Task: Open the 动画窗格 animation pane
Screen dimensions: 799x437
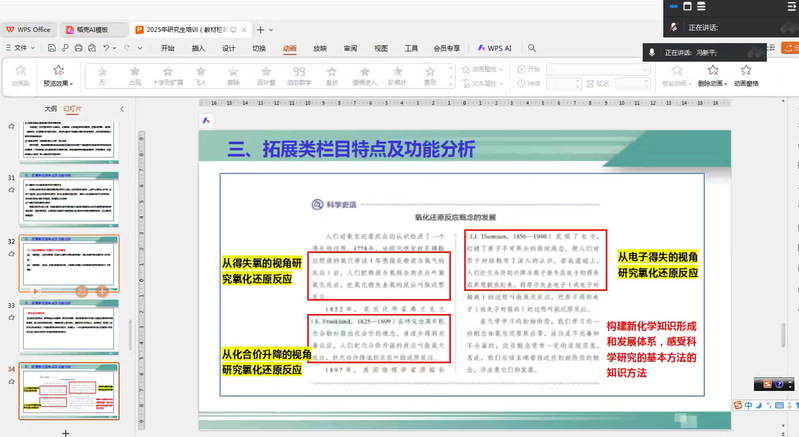Action: (x=746, y=76)
